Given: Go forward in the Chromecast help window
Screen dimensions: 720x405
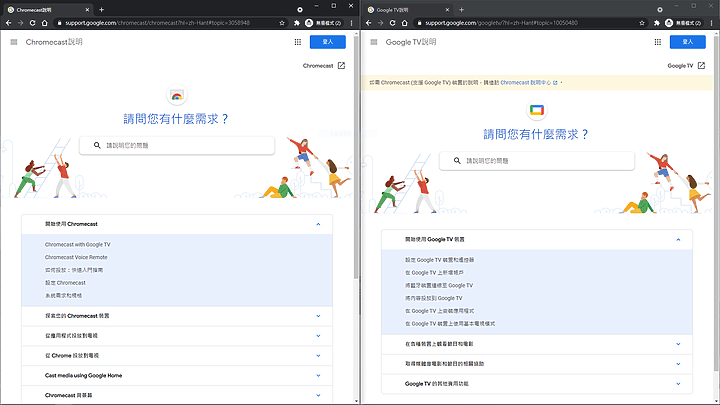Looking at the screenshot, I should click(20, 23).
